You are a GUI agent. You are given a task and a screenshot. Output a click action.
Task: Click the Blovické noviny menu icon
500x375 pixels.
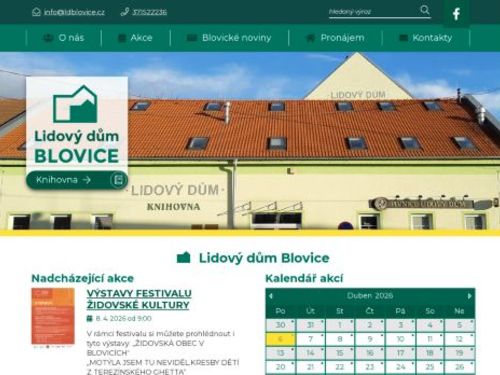click(x=191, y=38)
